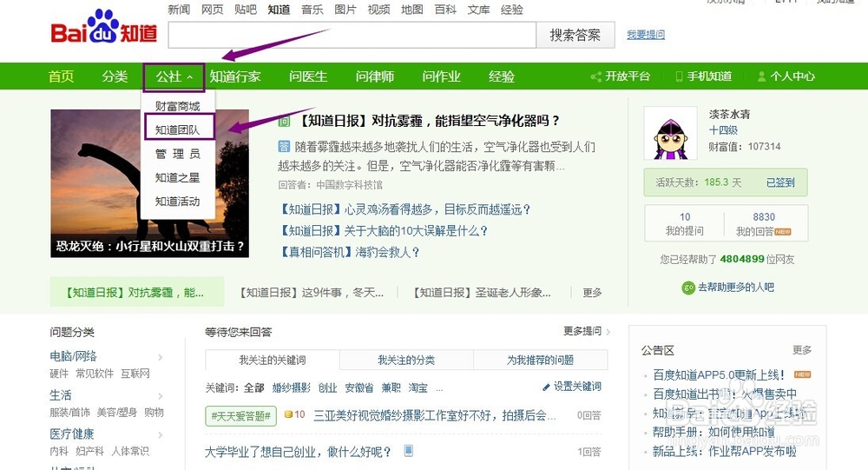Viewport: 868px width, 470px height.
Task: Filter by keyword 淘宝
Action: [418, 388]
